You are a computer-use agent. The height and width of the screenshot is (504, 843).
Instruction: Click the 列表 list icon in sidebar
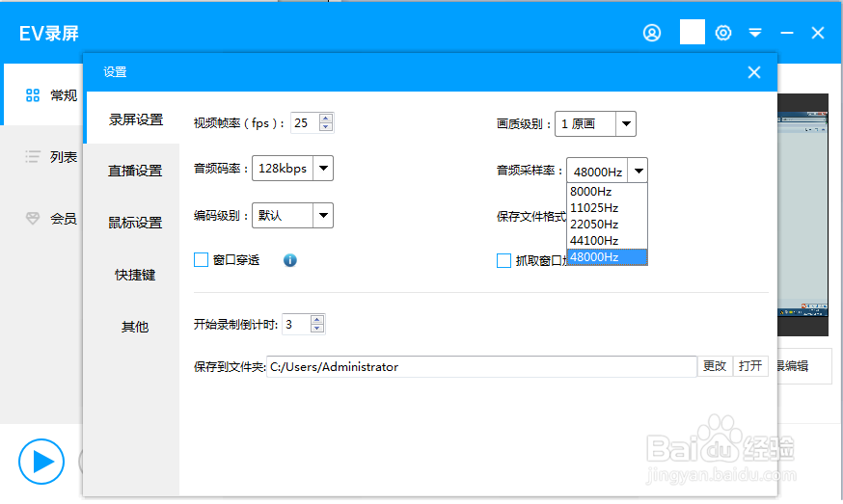(33, 157)
